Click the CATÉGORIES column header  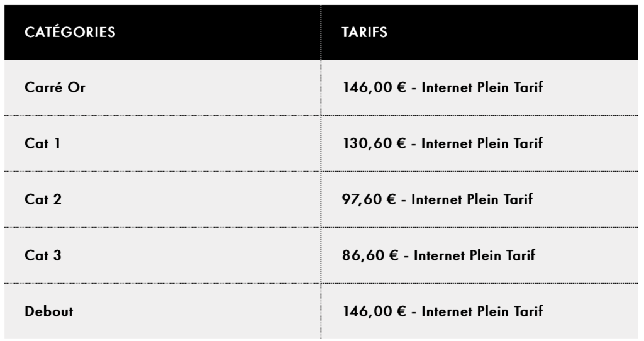point(70,32)
